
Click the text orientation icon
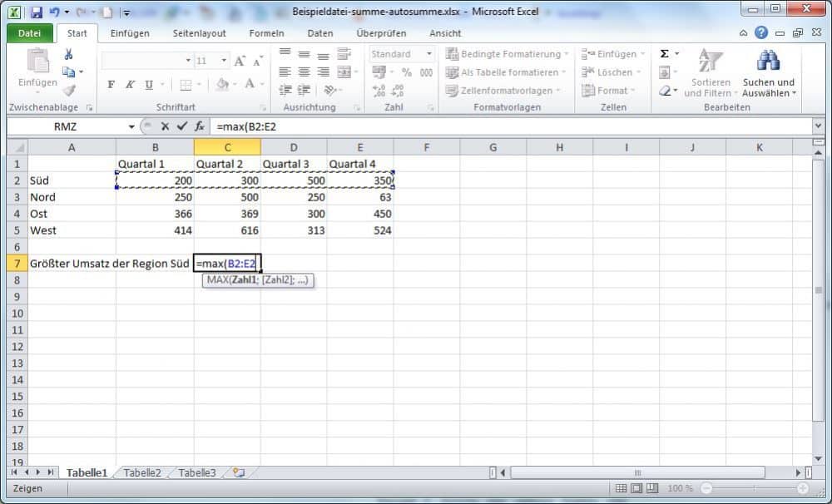coord(330,90)
